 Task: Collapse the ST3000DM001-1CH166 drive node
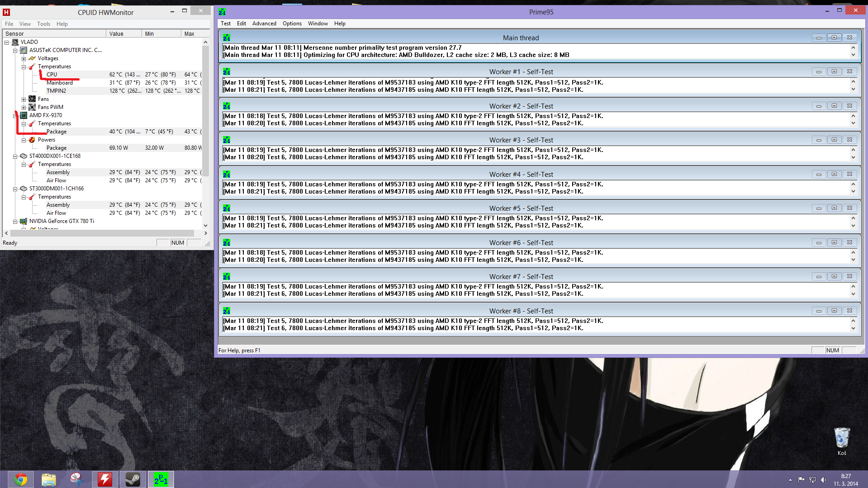[15, 189]
